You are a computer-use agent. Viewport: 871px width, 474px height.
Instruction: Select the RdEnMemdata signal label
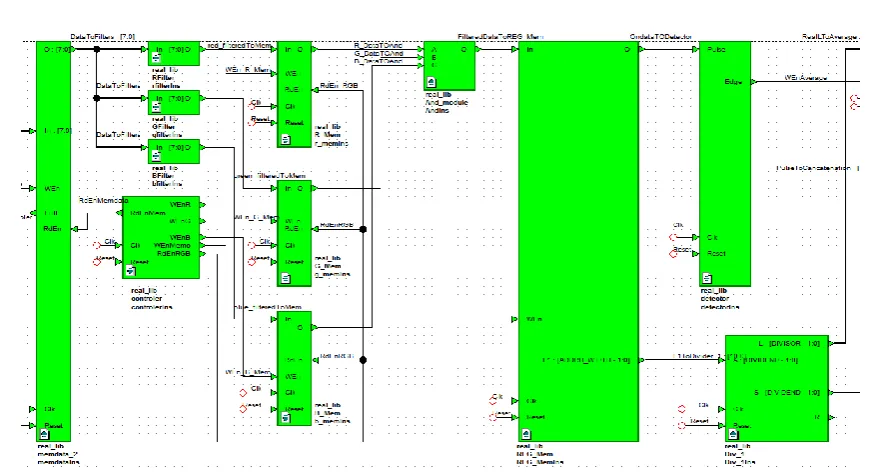103,200
